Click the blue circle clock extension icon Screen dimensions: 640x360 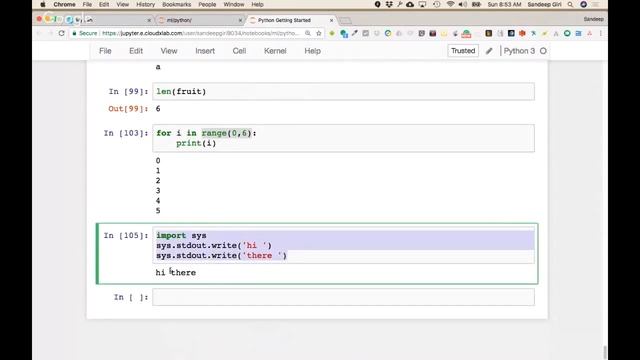388,33
